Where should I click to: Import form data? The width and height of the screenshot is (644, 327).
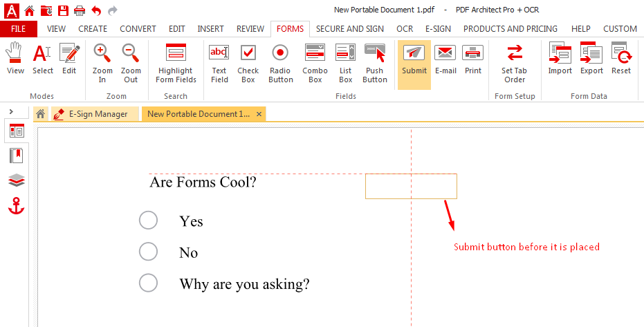click(560, 59)
